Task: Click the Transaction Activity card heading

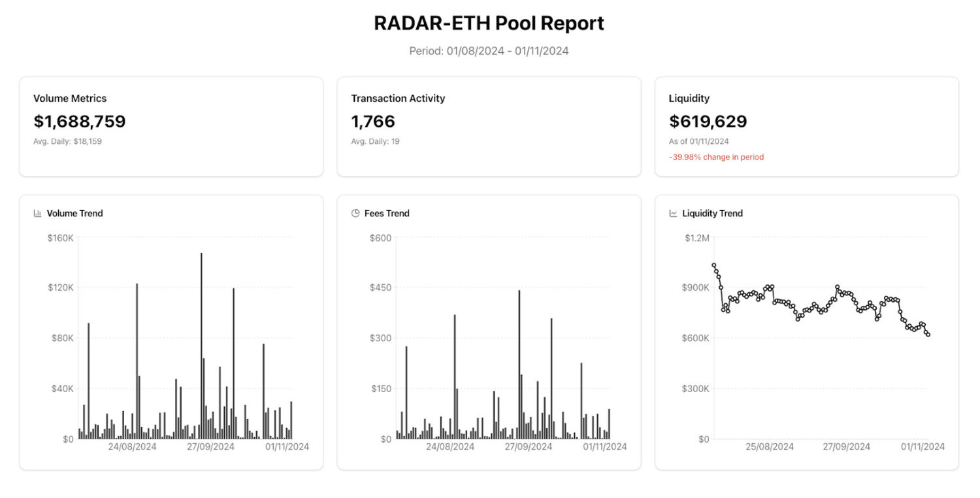Action: pos(398,99)
